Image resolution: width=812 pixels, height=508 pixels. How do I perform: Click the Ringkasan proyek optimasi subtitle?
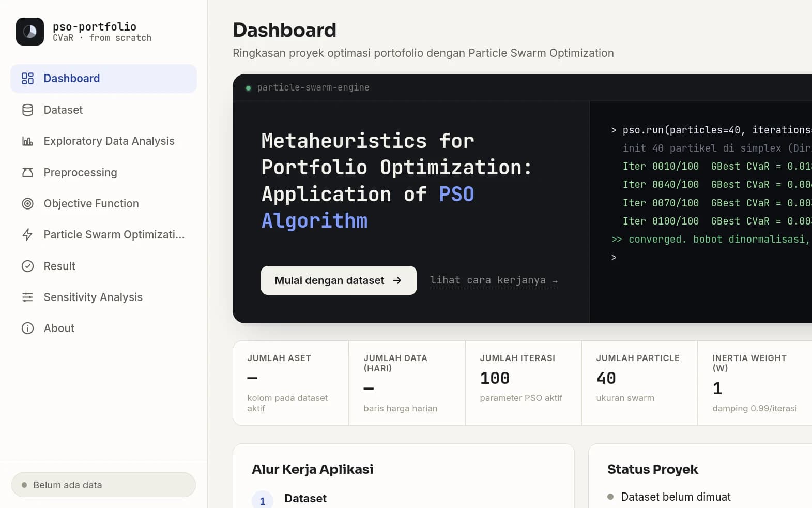(x=423, y=53)
